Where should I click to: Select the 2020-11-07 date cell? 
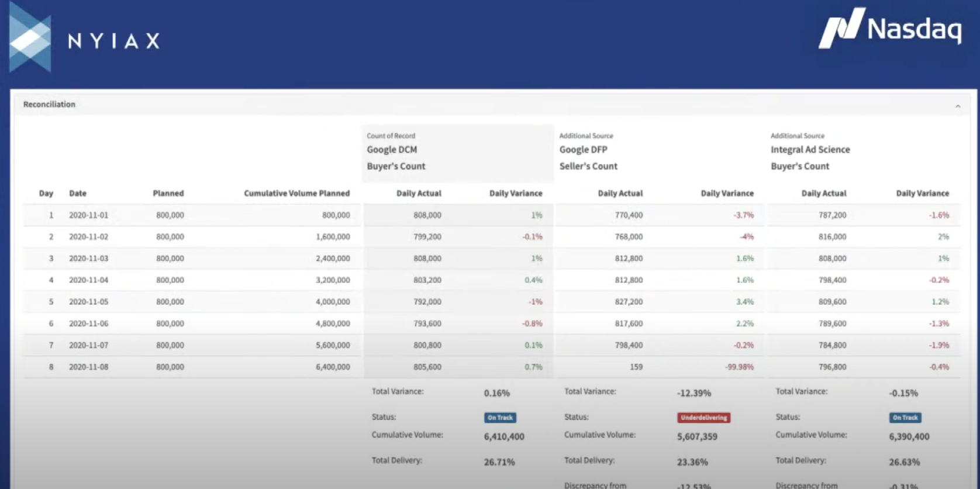tap(88, 345)
